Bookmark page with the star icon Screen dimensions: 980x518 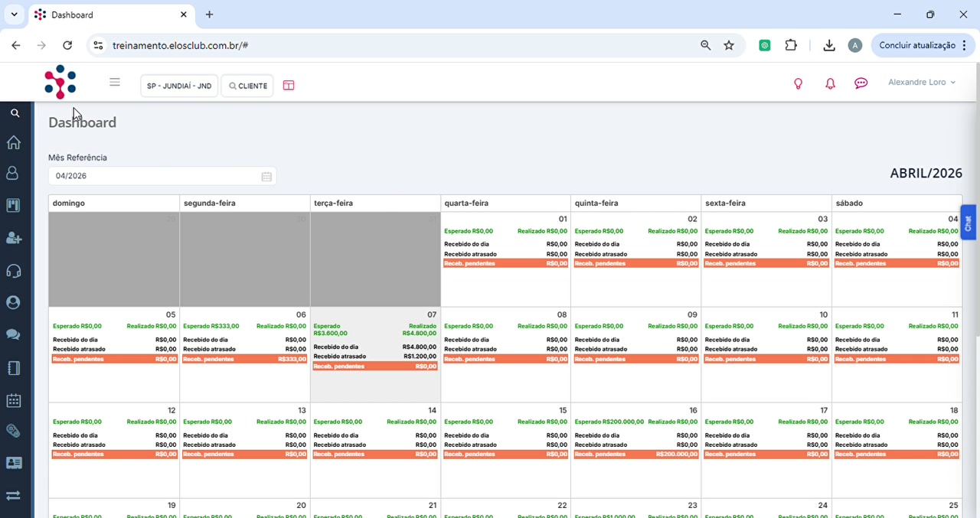[x=729, y=45]
